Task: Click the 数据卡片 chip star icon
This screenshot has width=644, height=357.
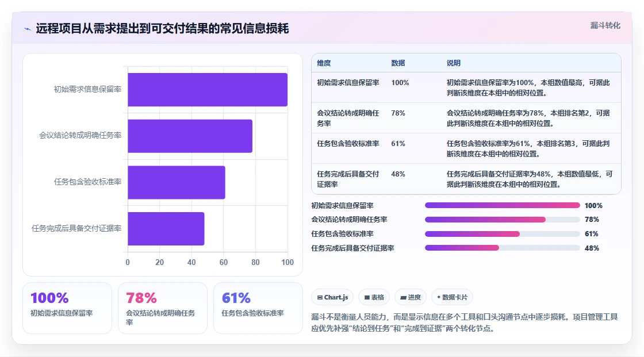Action: click(x=439, y=297)
